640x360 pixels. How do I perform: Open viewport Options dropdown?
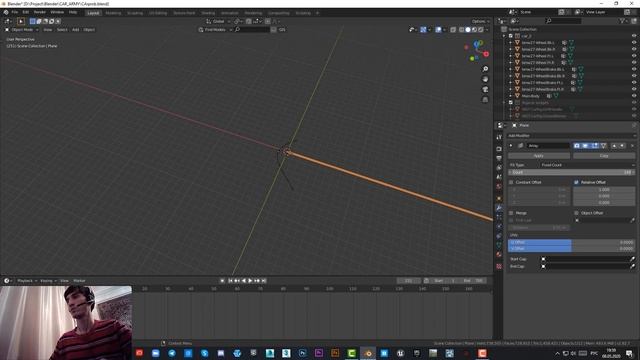tap(480, 21)
